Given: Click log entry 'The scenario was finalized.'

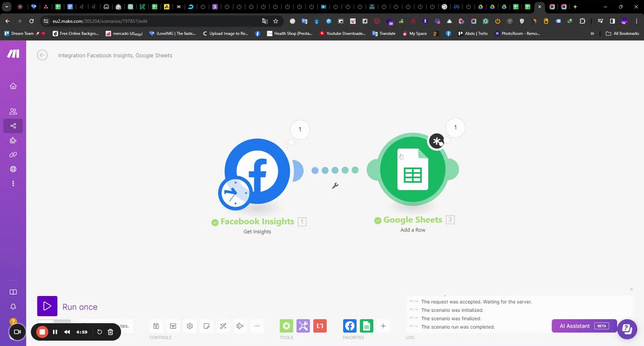Looking at the screenshot, I should [x=451, y=319].
